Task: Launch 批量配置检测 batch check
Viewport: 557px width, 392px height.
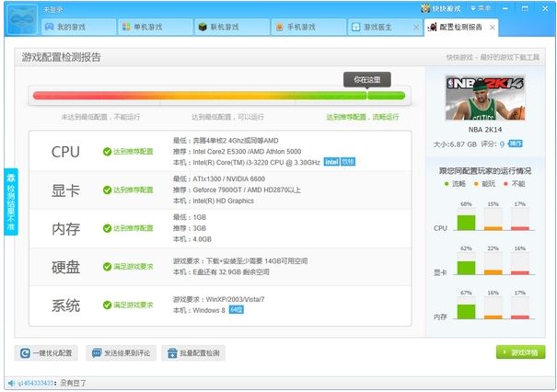Action: tap(193, 352)
